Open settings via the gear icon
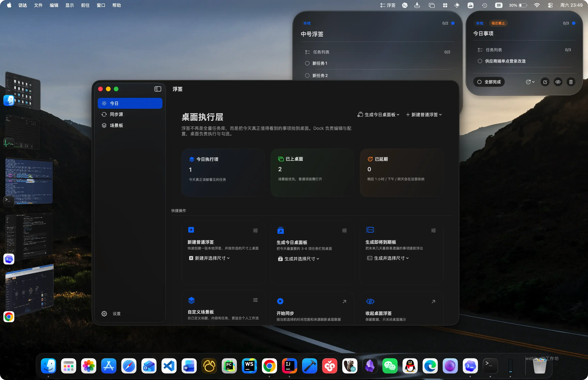Image resolution: width=588 pixels, height=380 pixels. [x=104, y=313]
